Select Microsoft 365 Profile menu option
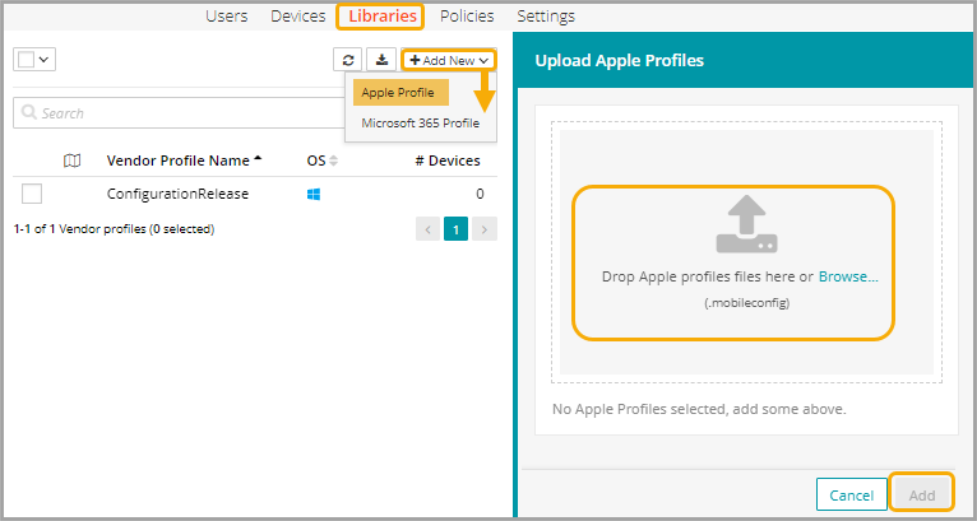The height and width of the screenshot is (521, 977). [x=420, y=123]
